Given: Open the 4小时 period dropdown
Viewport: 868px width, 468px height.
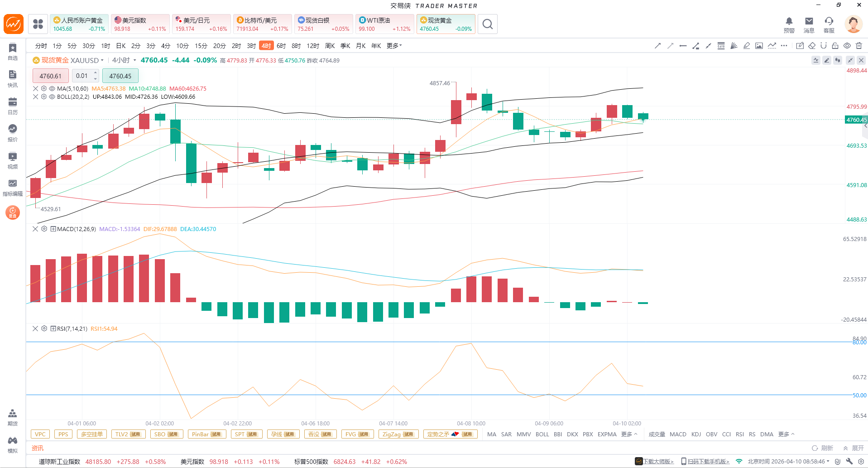Looking at the screenshot, I should 124,60.
